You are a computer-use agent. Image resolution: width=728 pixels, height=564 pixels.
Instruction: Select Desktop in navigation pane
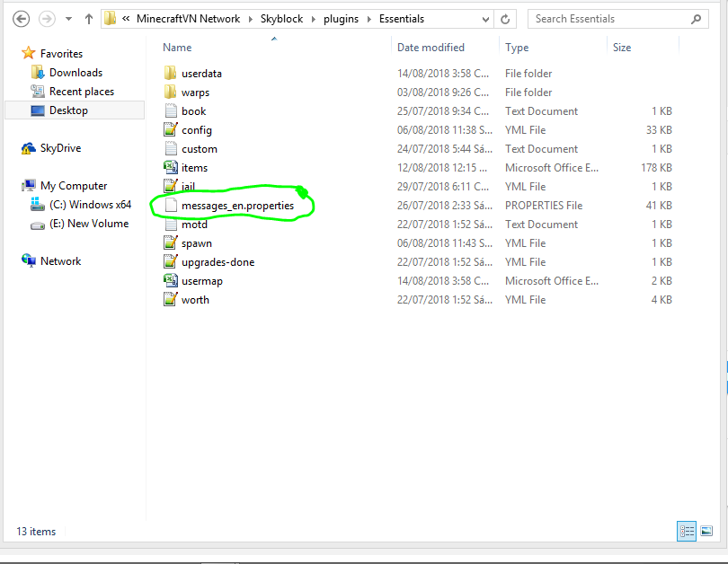(68, 110)
